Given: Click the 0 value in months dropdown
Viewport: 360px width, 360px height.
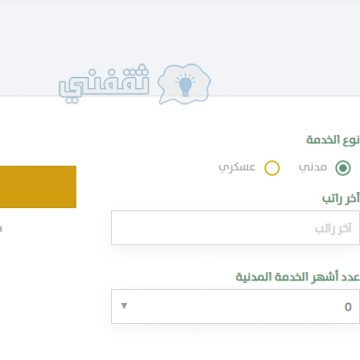Looking at the screenshot, I should [348, 307].
